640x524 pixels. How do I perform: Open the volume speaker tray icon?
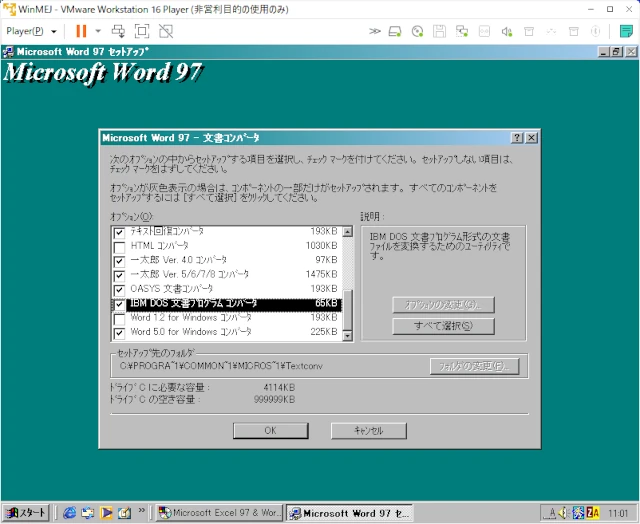(x=564, y=513)
